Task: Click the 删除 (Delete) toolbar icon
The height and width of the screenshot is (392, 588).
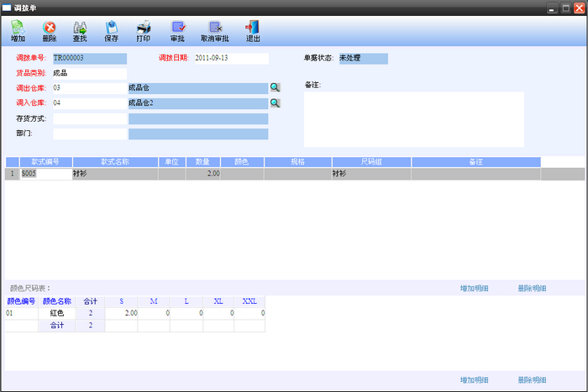Action: pos(50,31)
